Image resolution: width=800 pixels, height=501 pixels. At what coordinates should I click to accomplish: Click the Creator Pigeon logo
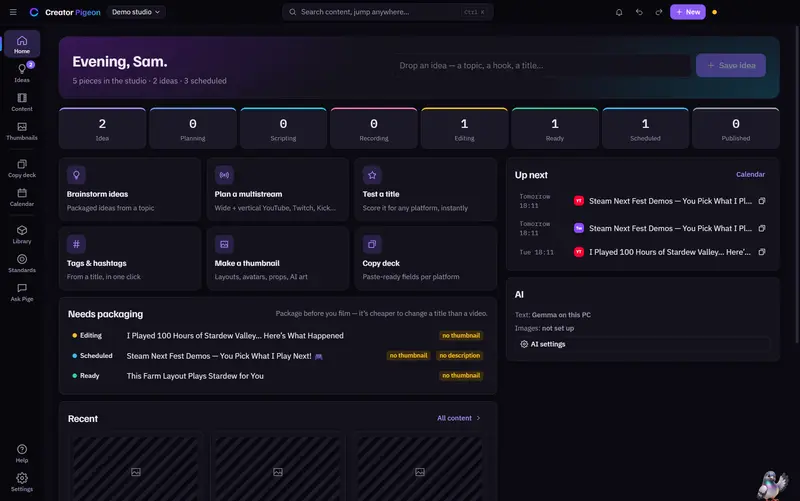tap(65, 12)
